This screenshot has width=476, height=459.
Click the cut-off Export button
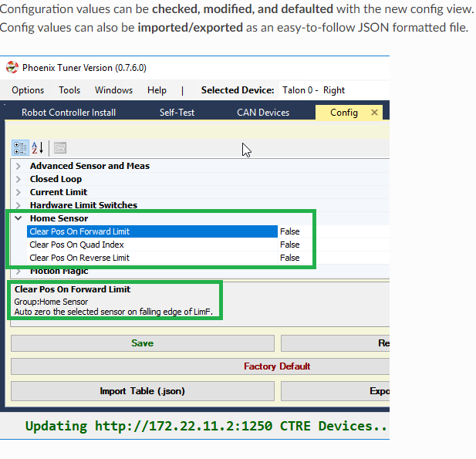click(335, 391)
